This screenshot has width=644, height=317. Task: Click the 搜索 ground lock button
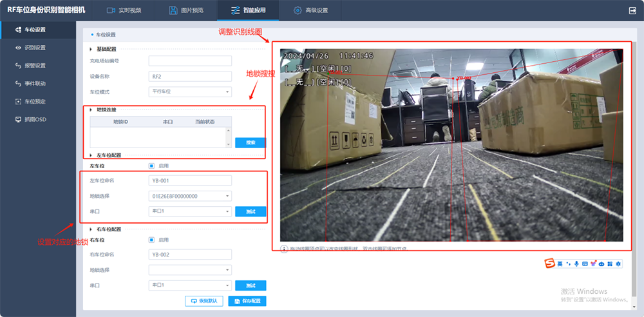point(251,142)
